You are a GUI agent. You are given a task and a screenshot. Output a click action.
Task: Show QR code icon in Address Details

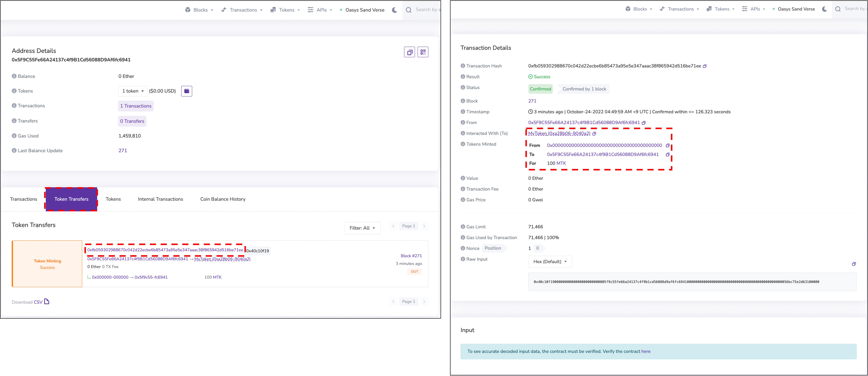click(x=423, y=52)
